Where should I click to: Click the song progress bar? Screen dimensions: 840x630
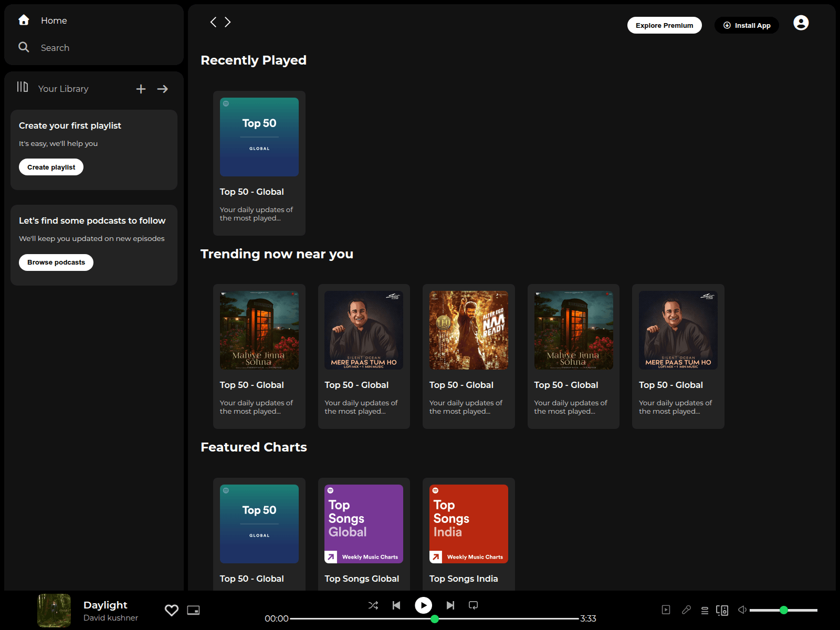tap(434, 618)
